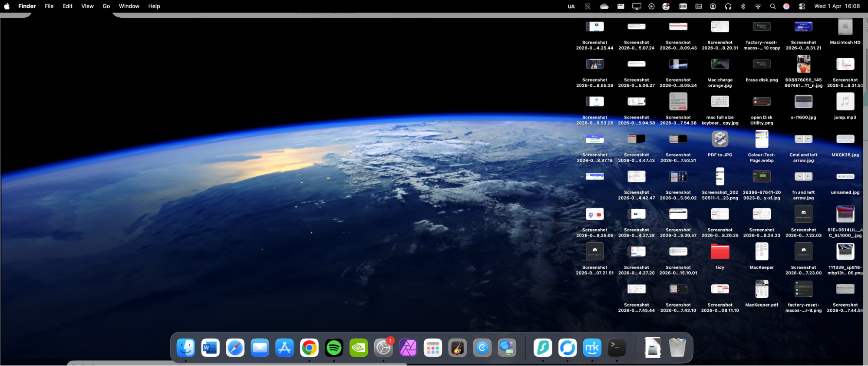Click the headphones icon in menu bar
Image resolution: width=868 pixels, height=366 pixels.
coord(728,6)
